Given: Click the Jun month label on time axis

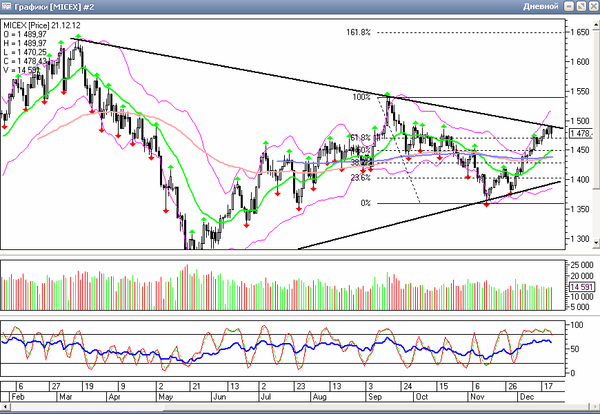Looking at the screenshot, I should pyautogui.click(x=220, y=397).
